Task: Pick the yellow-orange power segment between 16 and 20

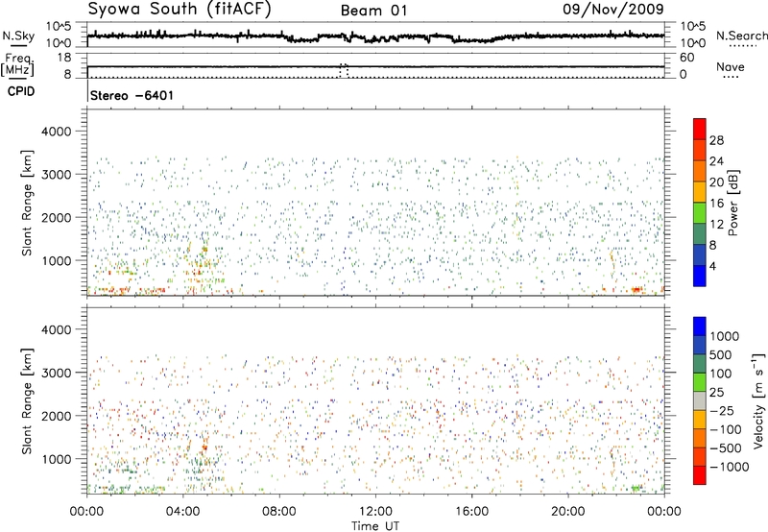Action: (x=700, y=192)
